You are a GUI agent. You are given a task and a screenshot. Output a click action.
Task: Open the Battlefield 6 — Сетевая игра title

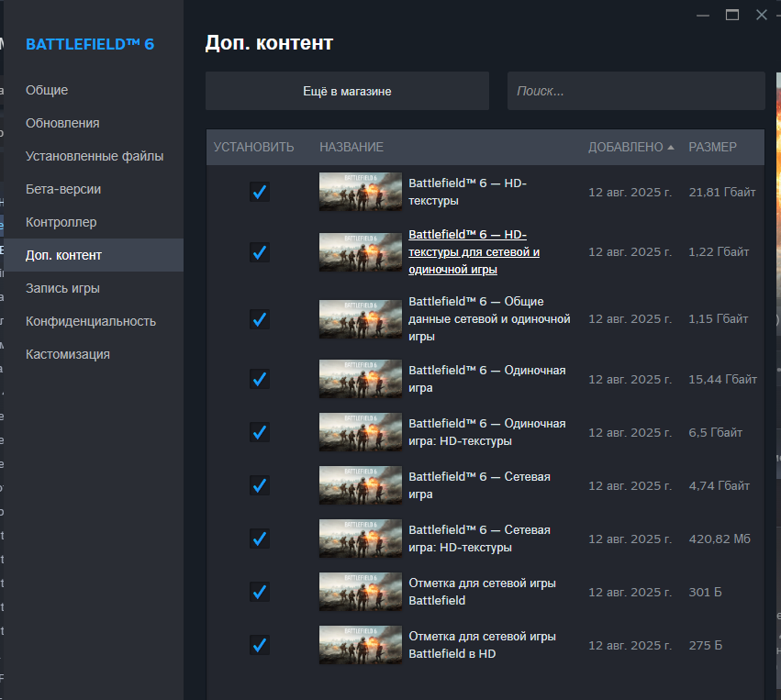[479, 485]
